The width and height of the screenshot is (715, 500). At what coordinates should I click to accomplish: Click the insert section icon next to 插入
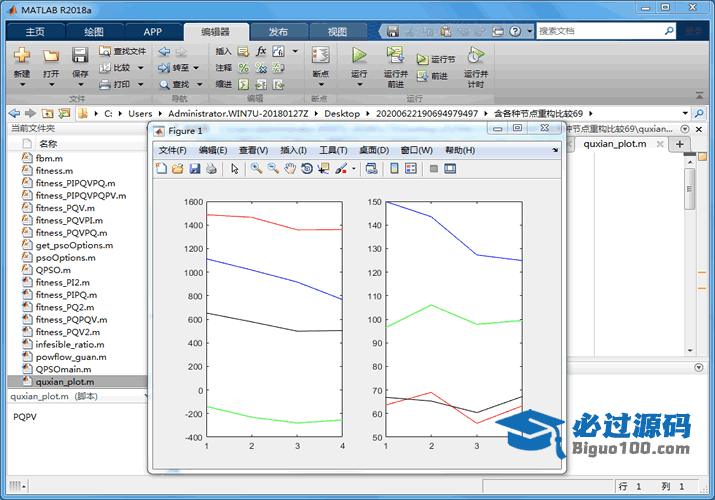(x=244, y=51)
